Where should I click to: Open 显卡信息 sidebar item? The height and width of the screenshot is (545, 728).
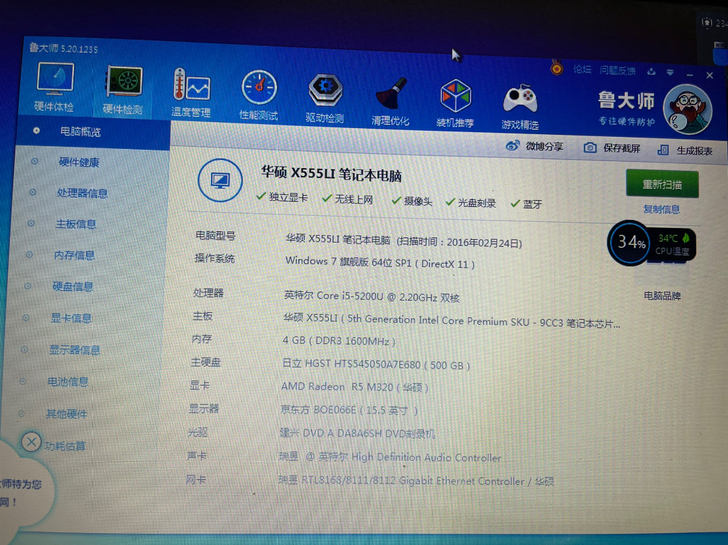(x=71, y=318)
